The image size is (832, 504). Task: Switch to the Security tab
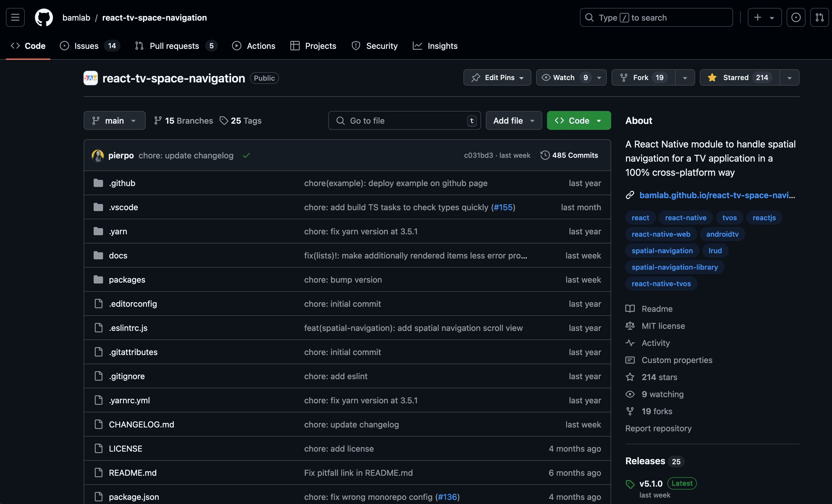pyautogui.click(x=374, y=46)
